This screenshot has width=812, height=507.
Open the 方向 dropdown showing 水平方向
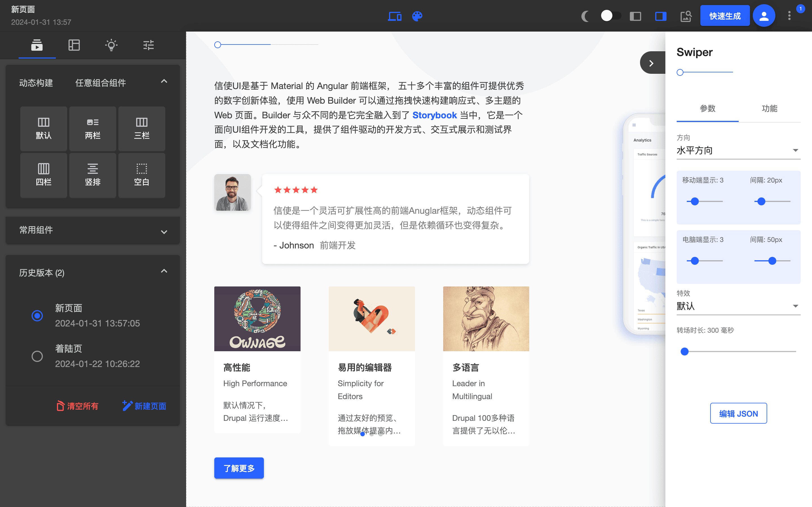pos(738,150)
